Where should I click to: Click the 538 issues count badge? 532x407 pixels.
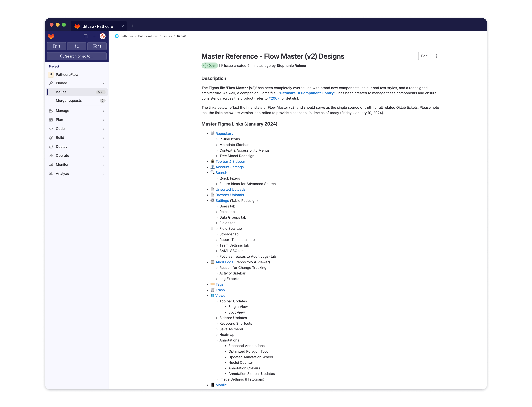(x=101, y=92)
